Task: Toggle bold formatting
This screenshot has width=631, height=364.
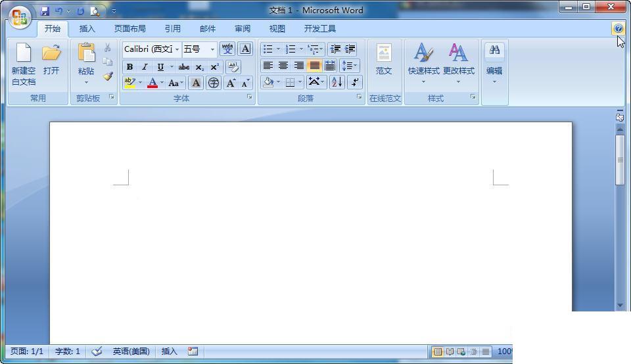Action: [x=129, y=67]
